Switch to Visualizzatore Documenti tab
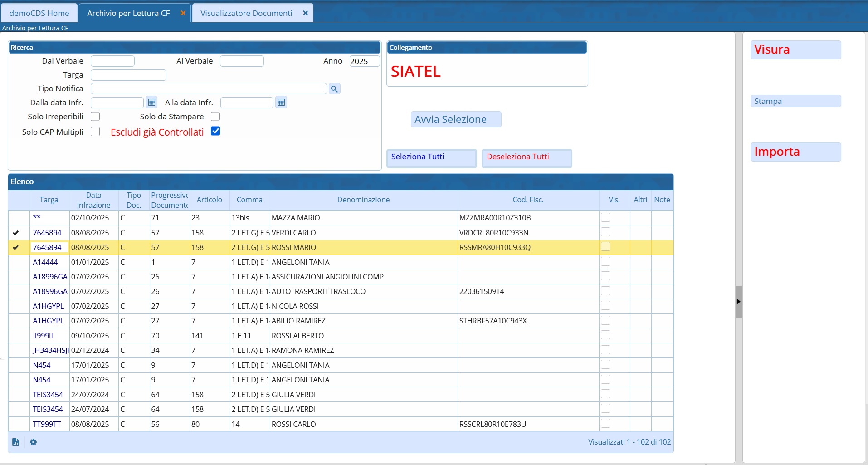868x465 pixels. (246, 13)
